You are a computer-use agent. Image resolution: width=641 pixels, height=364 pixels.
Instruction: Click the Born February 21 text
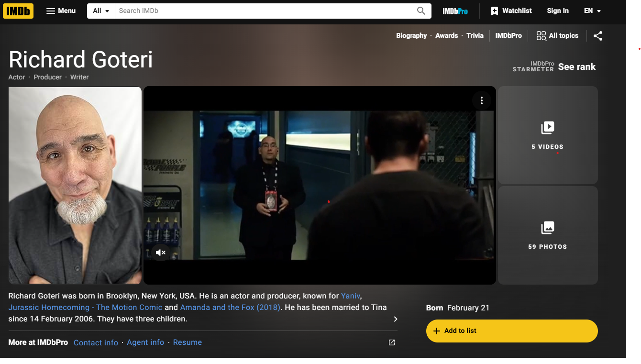click(458, 308)
